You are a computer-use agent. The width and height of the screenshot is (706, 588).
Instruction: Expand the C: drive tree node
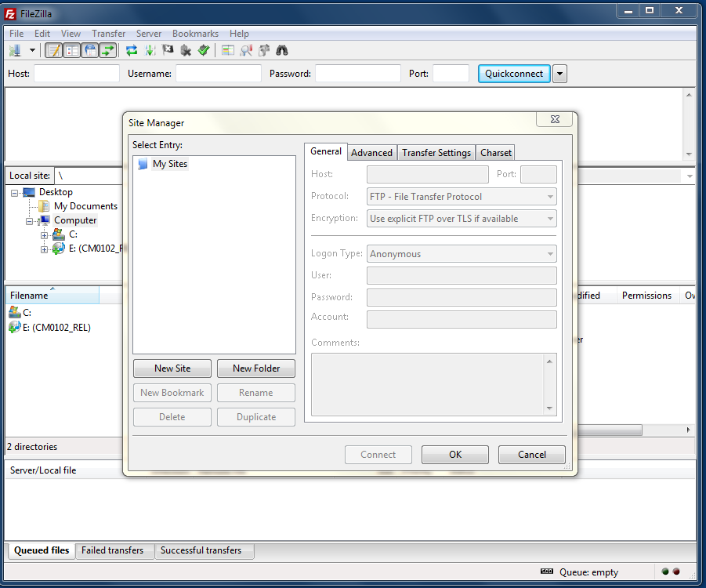(44, 235)
